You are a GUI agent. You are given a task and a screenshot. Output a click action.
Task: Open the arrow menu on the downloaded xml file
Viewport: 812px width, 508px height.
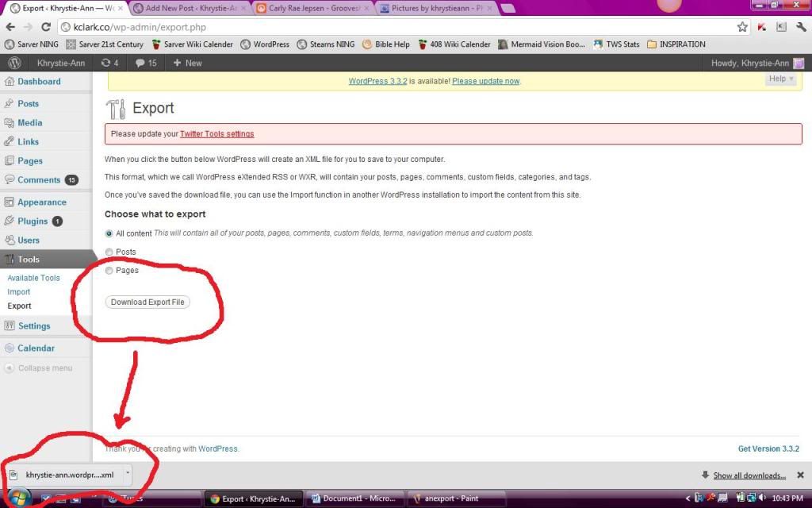pyautogui.click(x=128, y=473)
